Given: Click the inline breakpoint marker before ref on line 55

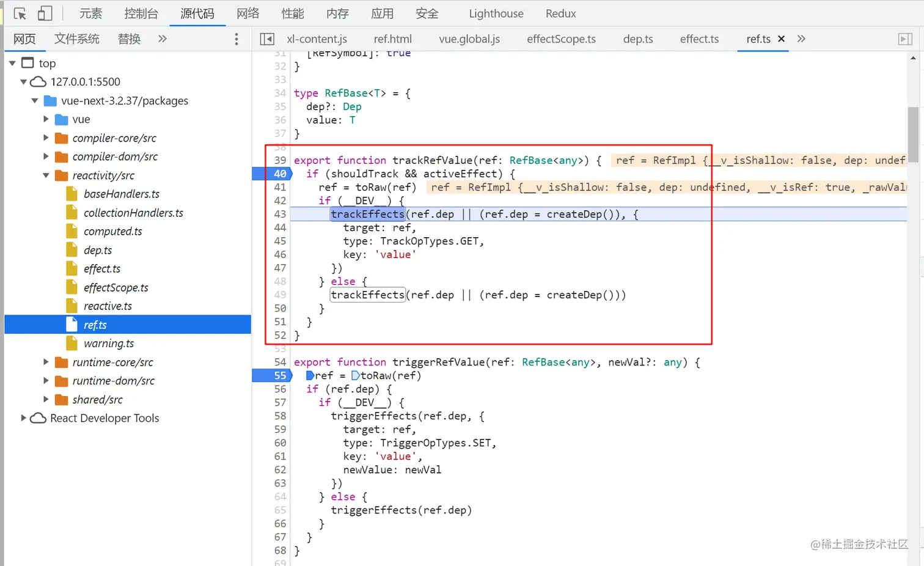Looking at the screenshot, I should [x=310, y=375].
